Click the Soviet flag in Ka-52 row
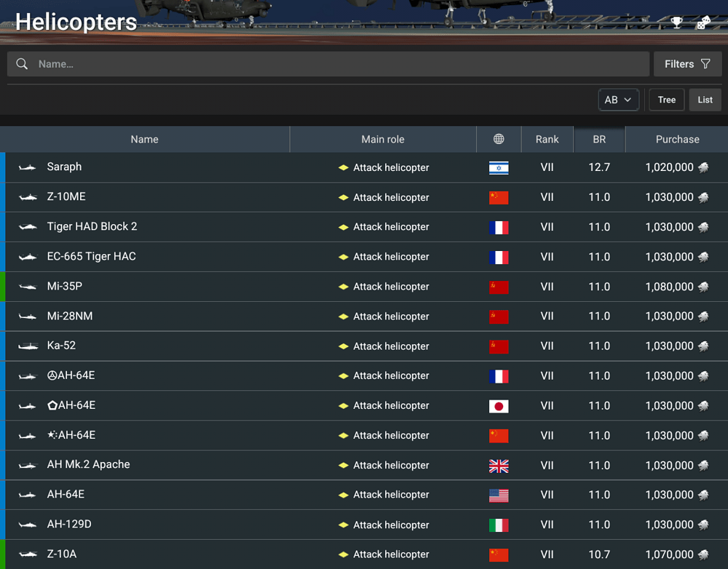 click(x=499, y=346)
